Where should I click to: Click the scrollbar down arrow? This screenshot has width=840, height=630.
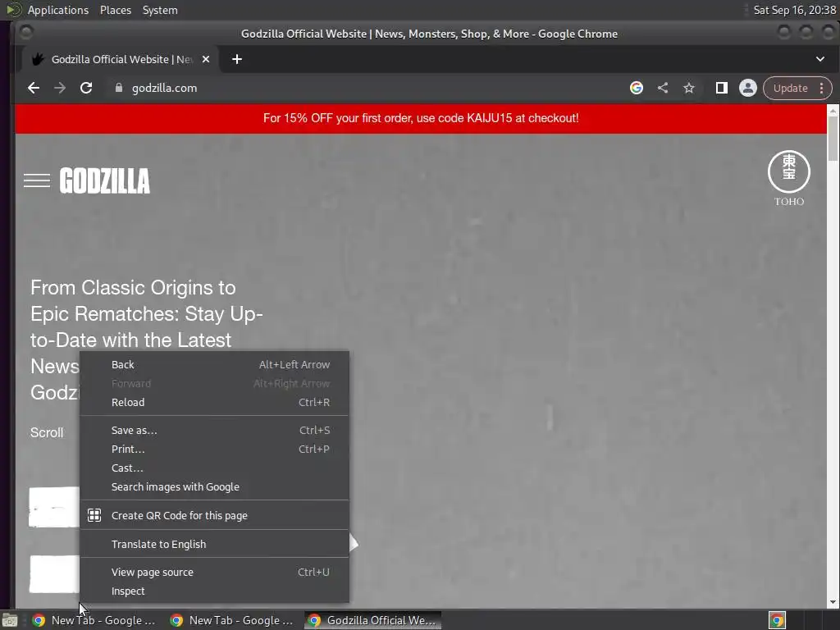(x=833, y=602)
